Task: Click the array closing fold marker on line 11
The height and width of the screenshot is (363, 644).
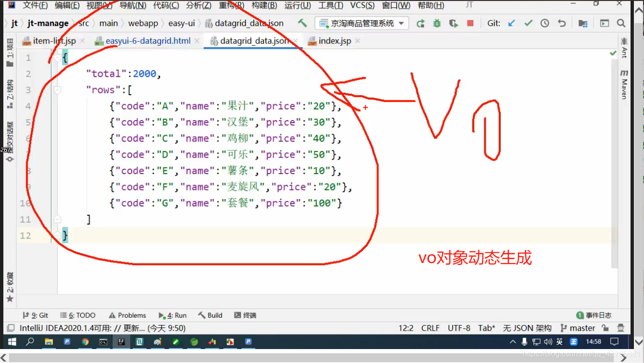Action: (x=57, y=219)
